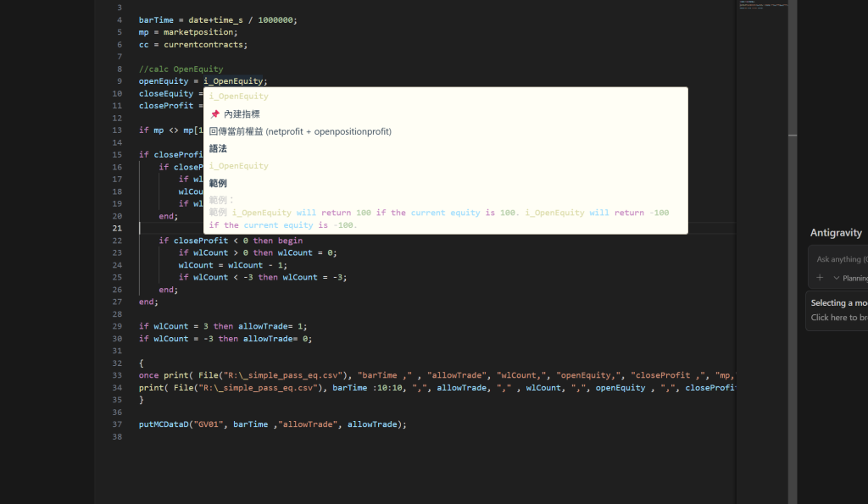Viewport: 868px width, 504px height.
Task: Open the 'Selecting a mo...' notification card
Action: pyautogui.click(x=838, y=303)
